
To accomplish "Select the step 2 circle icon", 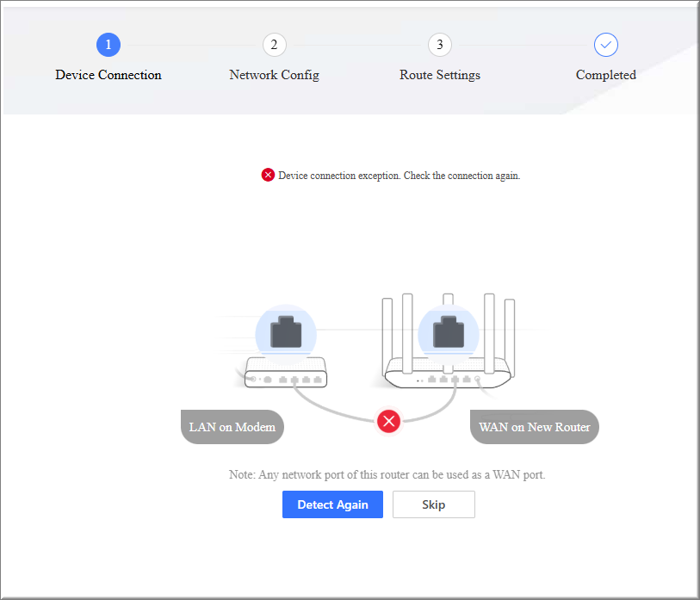I will [x=274, y=45].
